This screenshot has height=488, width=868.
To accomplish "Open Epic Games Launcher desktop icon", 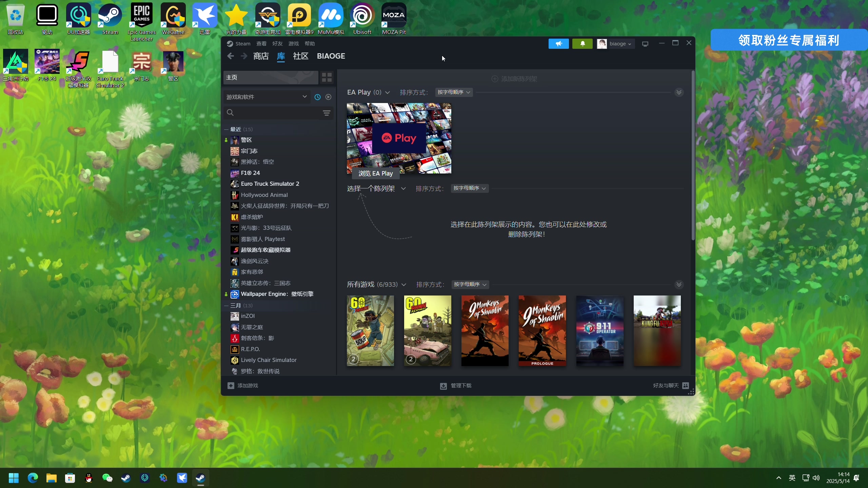I will [142, 22].
